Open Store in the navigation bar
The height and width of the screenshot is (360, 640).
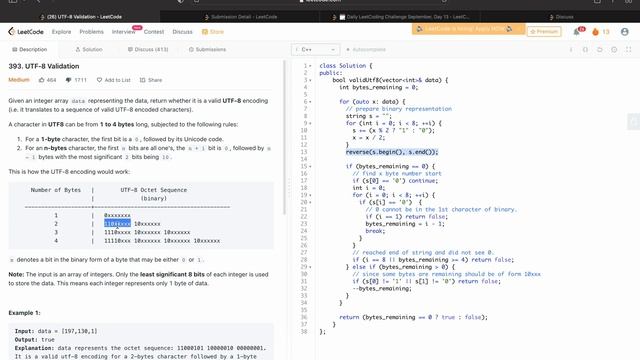click(213, 31)
